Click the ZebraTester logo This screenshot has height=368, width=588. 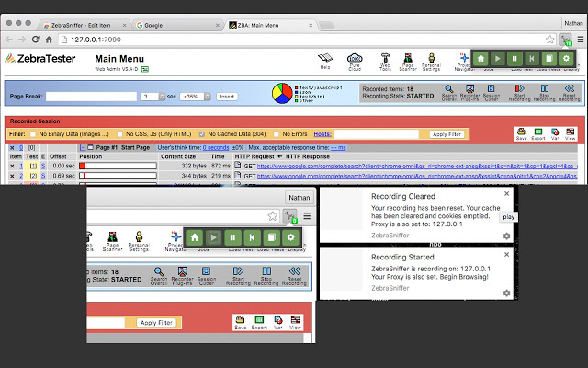pos(40,58)
